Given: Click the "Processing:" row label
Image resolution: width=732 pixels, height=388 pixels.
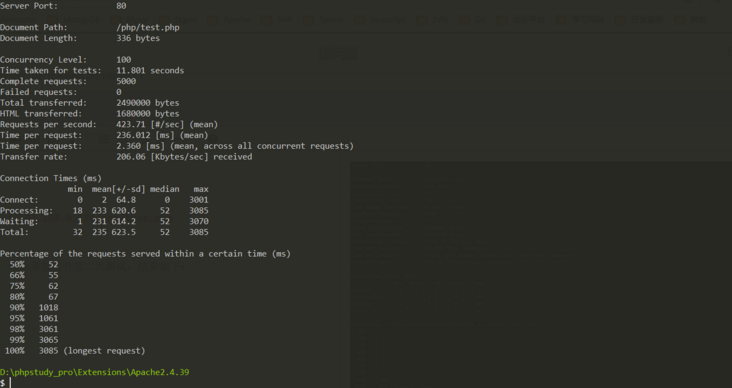Looking at the screenshot, I should tap(27, 210).
